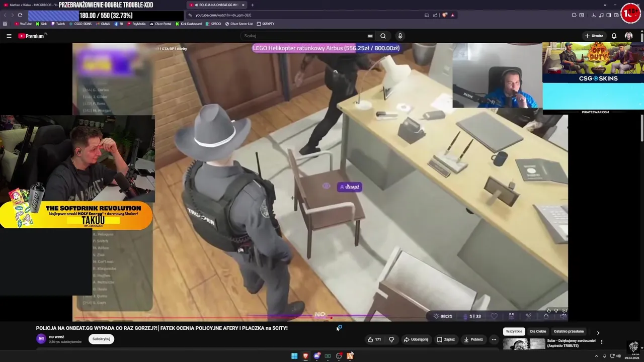
Task: Open the YouTube notifications bell
Action: [614, 36]
